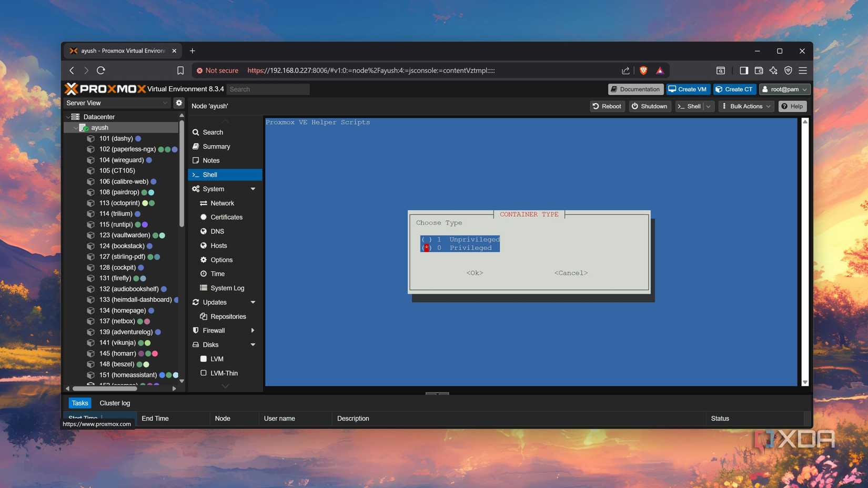Image resolution: width=868 pixels, height=488 pixels.
Task: Click the Brave Shields icon in the address bar
Action: click(x=643, y=70)
